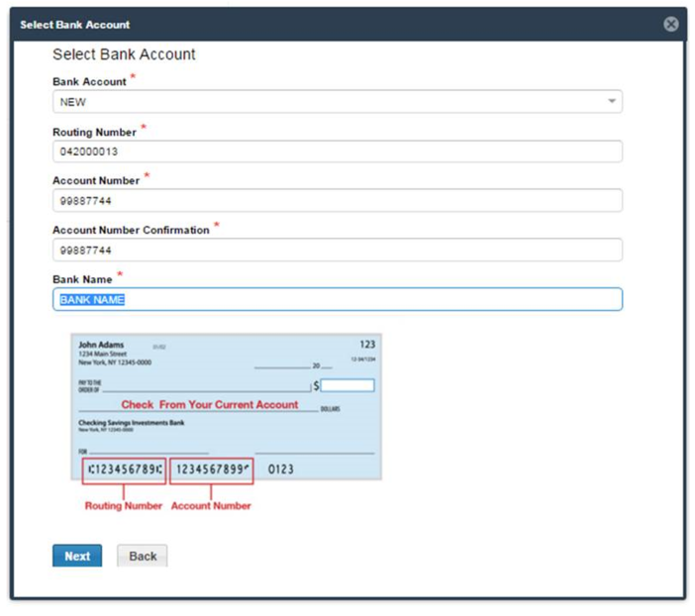Click the "Bank Name" field label
This screenshot has width=695, height=616.
(x=82, y=279)
